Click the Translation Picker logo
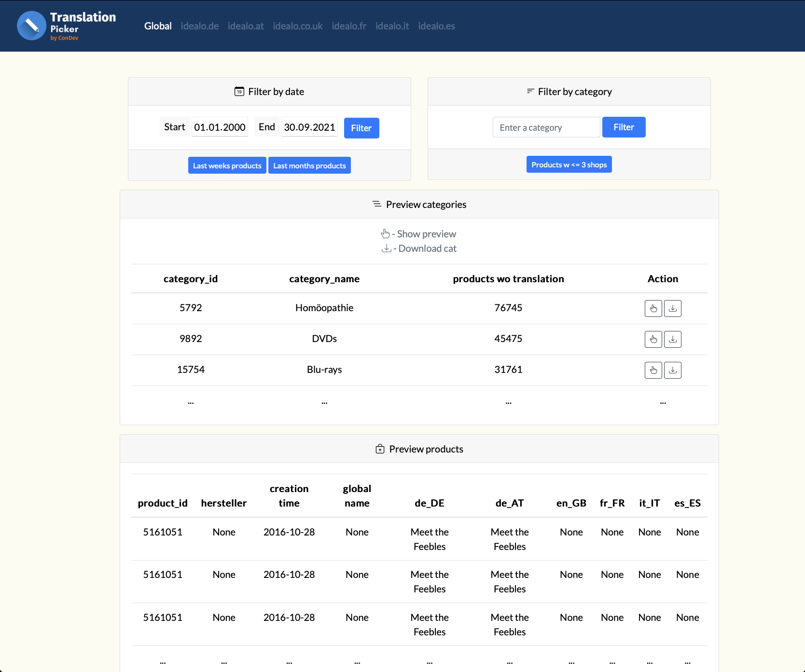 pyautogui.click(x=66, y=26)
